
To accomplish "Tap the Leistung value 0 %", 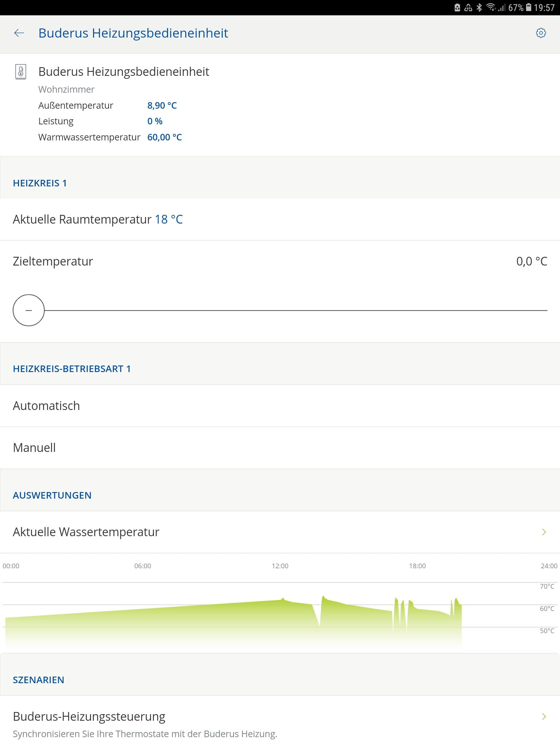I will point(155,121).
